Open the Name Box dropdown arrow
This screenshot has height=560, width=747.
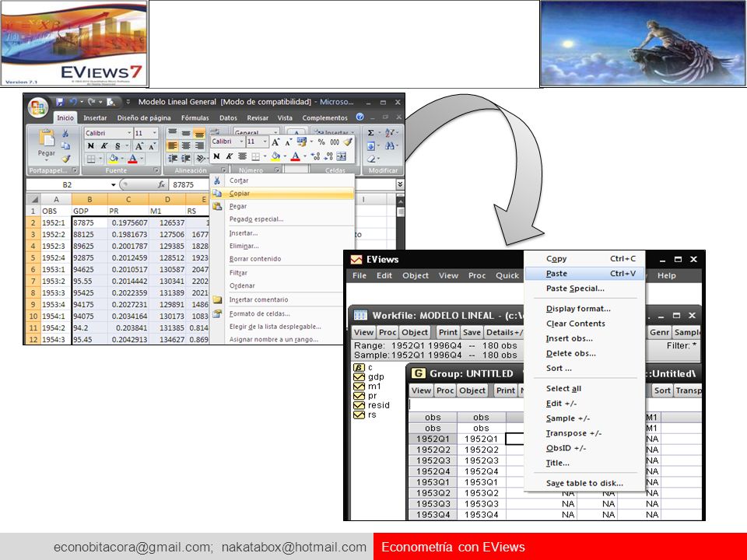[114, 185]
